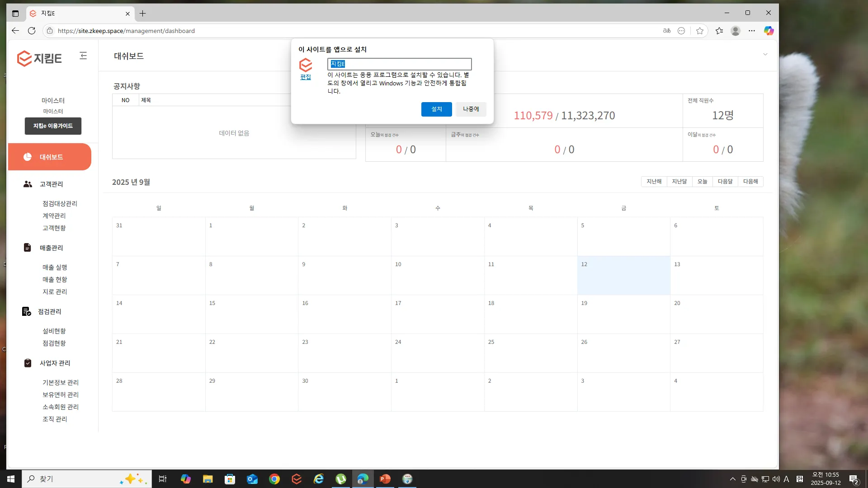Click the 고객관리 people icon
This screenshot has width=868, height=488.
point(28,184)
